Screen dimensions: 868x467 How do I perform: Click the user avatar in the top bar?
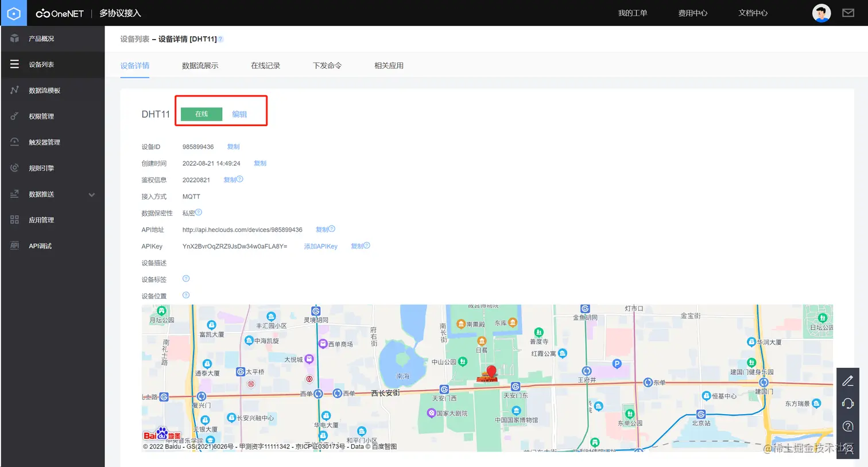click(821, 13)
